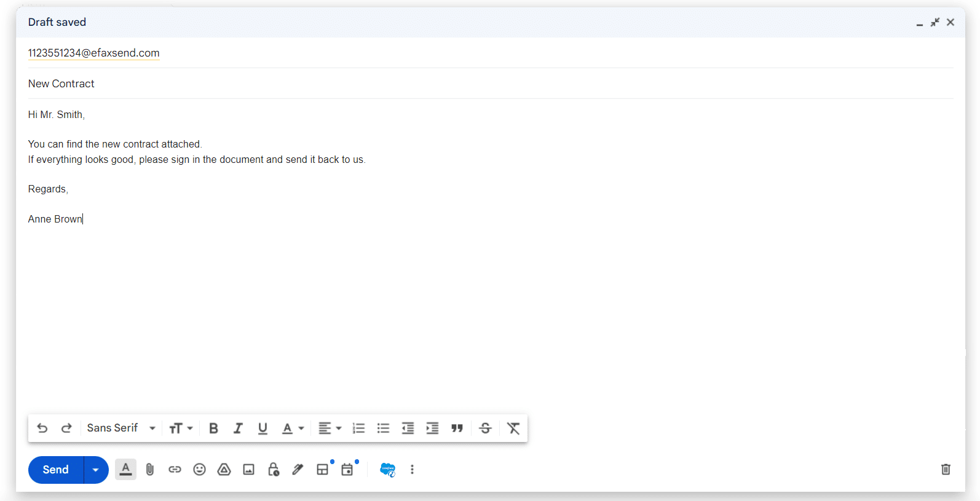The width and height of the screenshot is (980, 501).
Task: Toggle strikethrough formatting
Action: tap(485, 428)
